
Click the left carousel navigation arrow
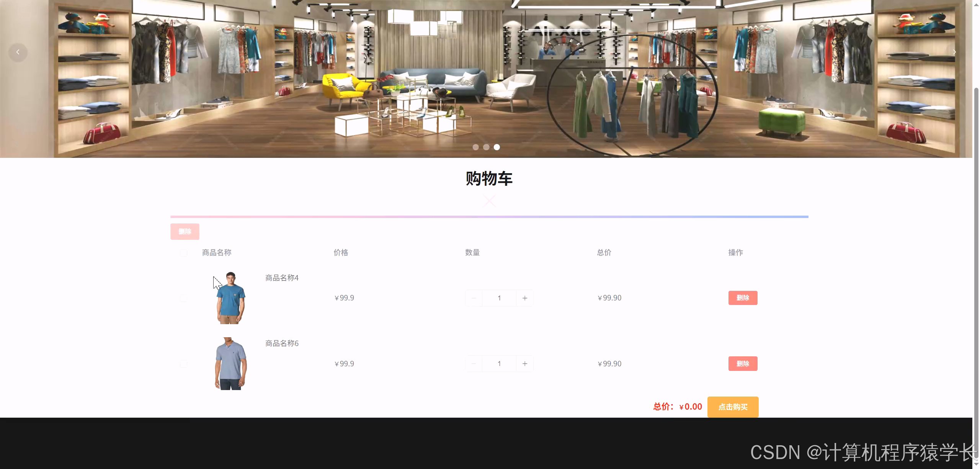18,52
